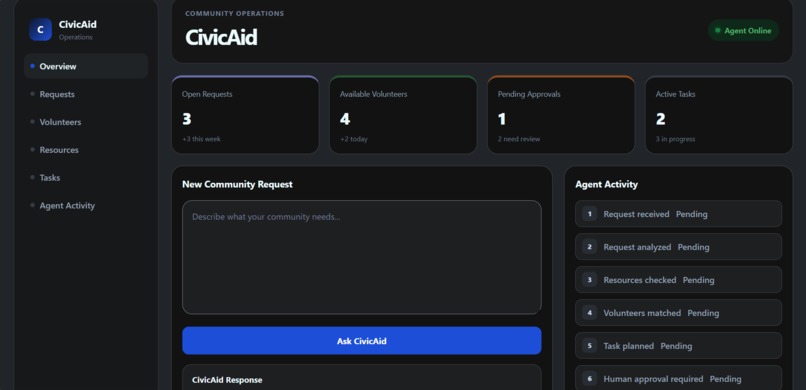Click the '+2 today' text
This screenshot has width=806, height=390.
click(354, 139)
